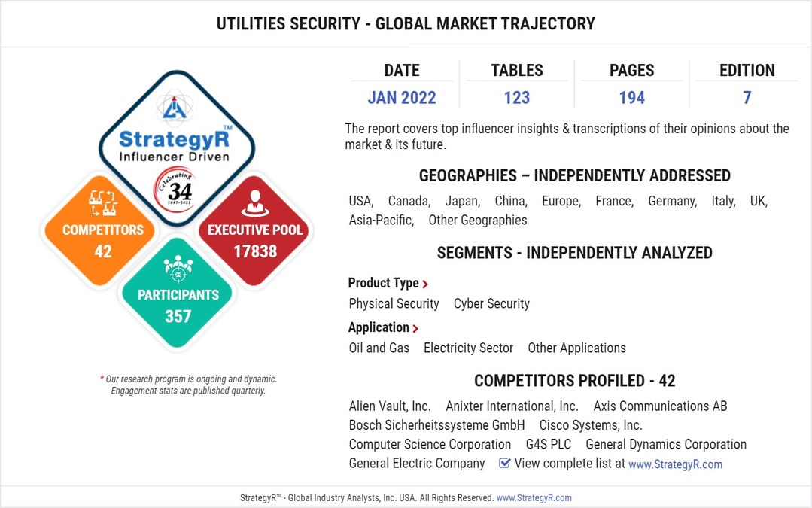
Task: Click the orange Competitors 42 diamond
Action: pos(100,231)
